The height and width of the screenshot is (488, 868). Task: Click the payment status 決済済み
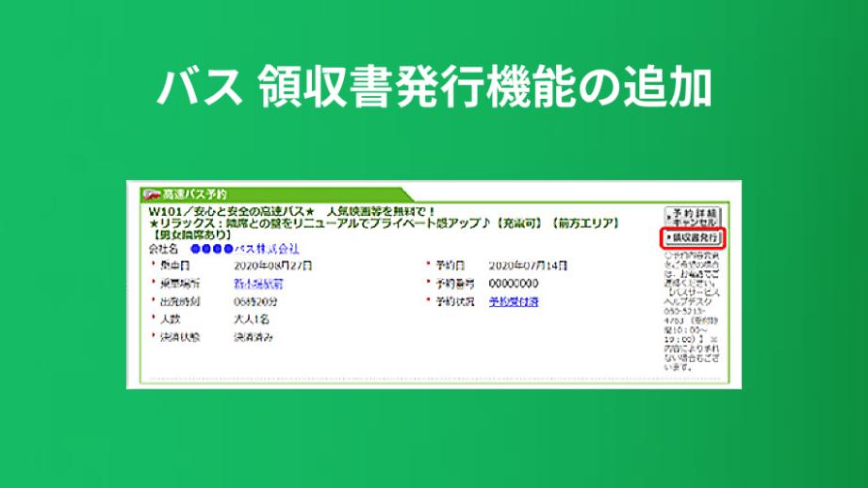click(254, 337)
